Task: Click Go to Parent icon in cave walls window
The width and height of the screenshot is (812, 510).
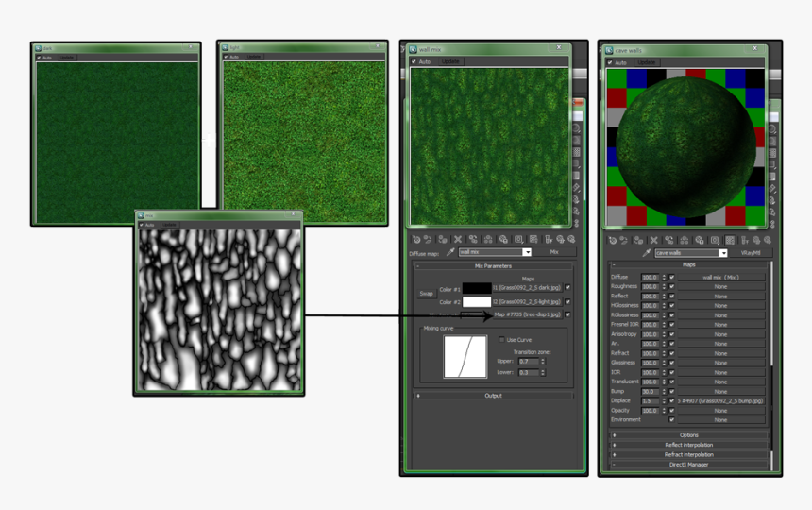Action: [x=756, y=240]
